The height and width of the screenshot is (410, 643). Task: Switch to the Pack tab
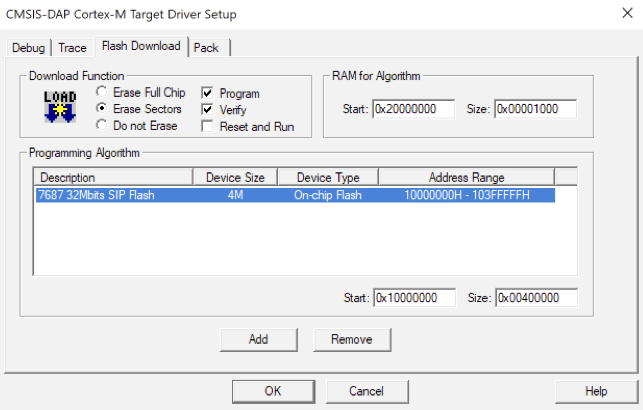tap(206, 48)
